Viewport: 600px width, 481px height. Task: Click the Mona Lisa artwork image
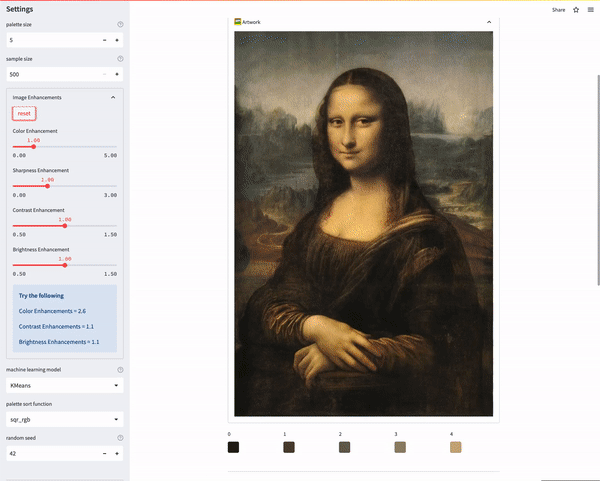pos(364,224)
